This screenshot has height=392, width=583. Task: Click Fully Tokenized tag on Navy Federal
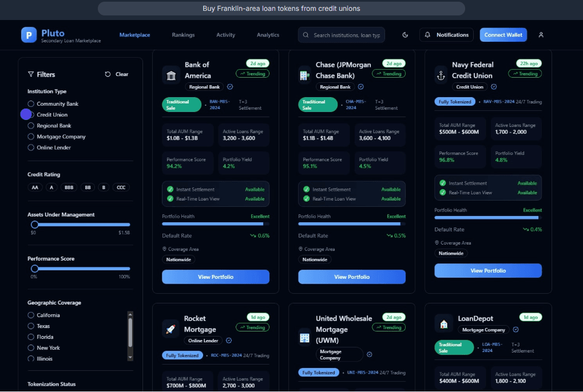tap(455, 102)
